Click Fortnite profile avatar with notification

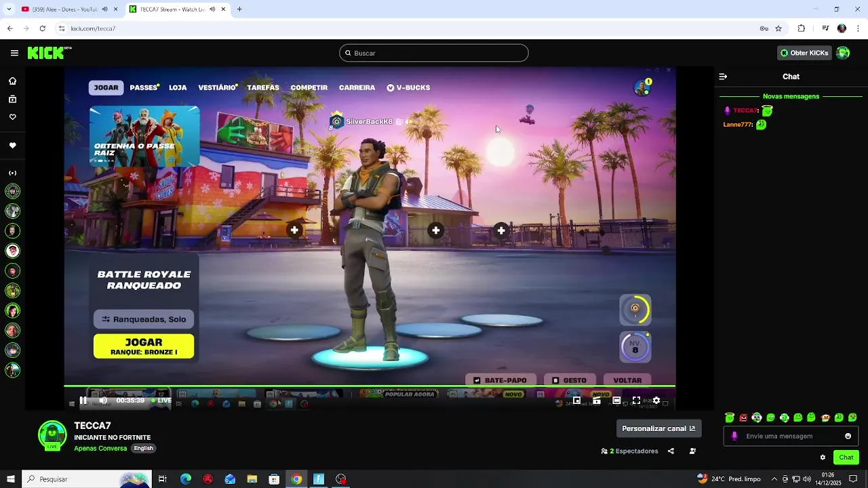[x=642, y=87]
